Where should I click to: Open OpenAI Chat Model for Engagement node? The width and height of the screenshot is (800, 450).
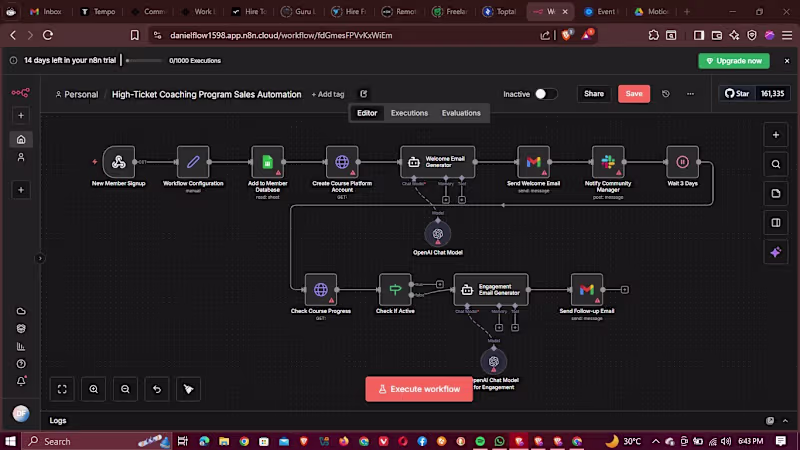point(493,362)
